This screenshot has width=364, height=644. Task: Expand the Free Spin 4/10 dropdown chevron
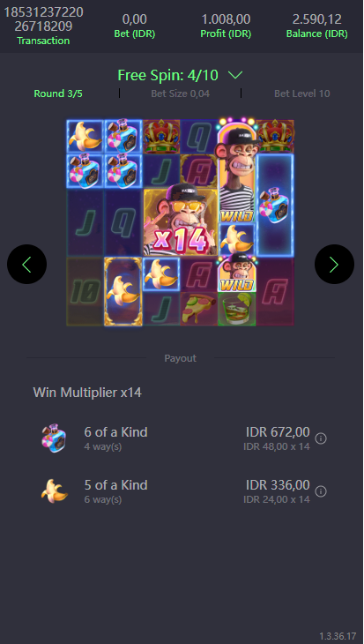click(235, 75)
